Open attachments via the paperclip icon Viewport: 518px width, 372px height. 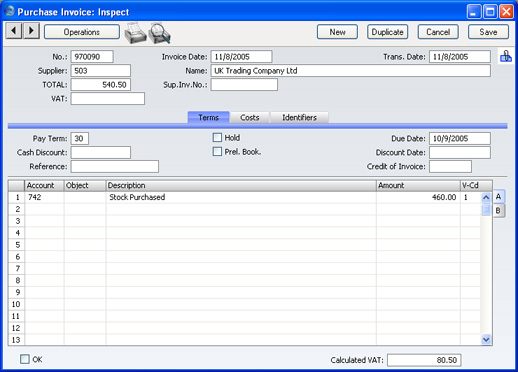coord(506,56)
